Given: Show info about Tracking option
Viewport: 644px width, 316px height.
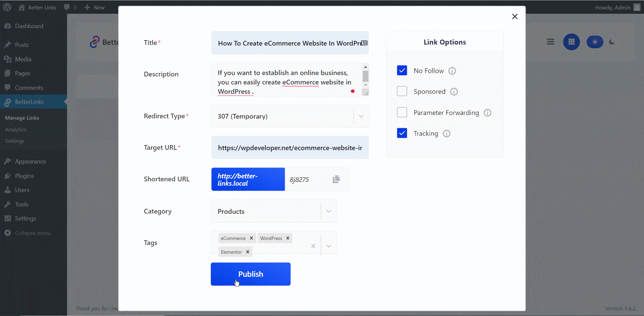Looking at the screenshot, I should pyautogui.click(x=446, y=133).
